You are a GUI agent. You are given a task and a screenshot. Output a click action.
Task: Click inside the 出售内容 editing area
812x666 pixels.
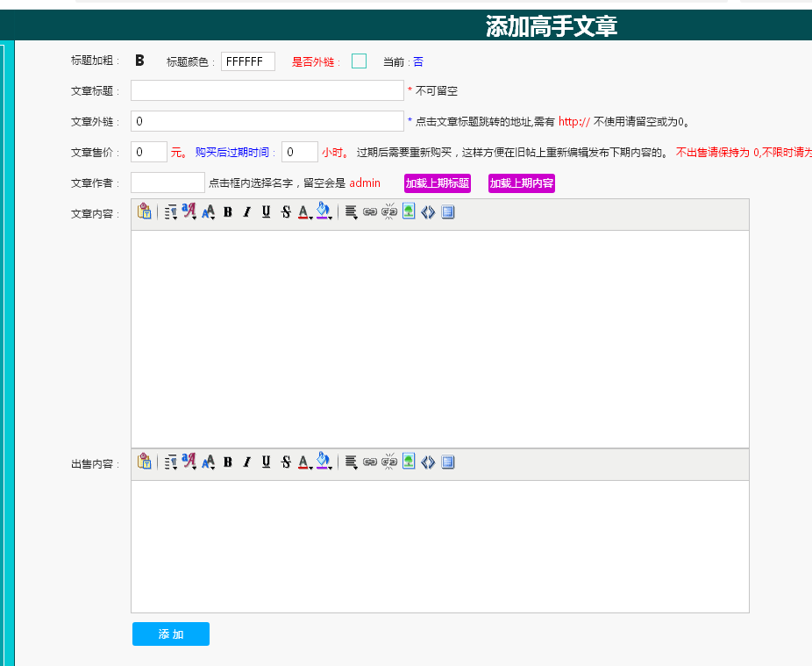click(440, 547)
